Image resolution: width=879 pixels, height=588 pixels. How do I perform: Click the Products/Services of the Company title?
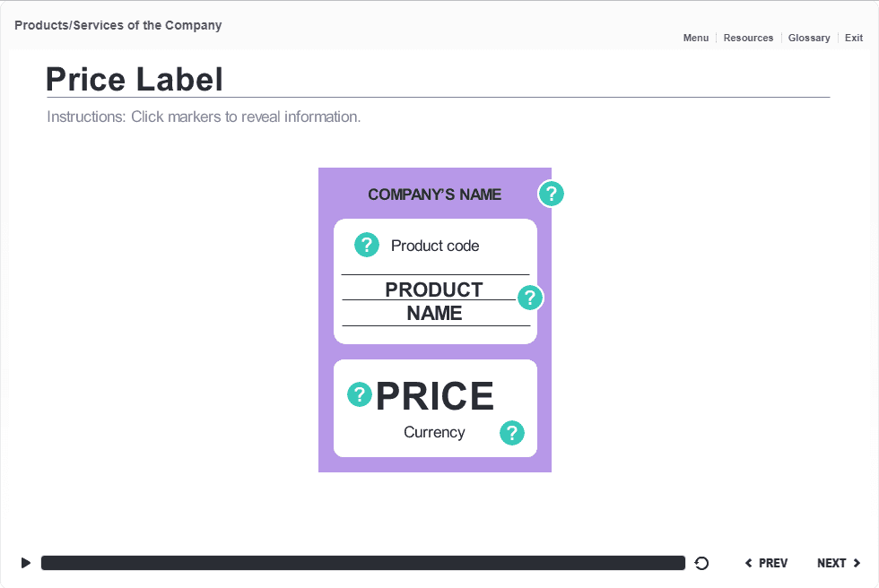pyautogui.click(x=117, y=25)
